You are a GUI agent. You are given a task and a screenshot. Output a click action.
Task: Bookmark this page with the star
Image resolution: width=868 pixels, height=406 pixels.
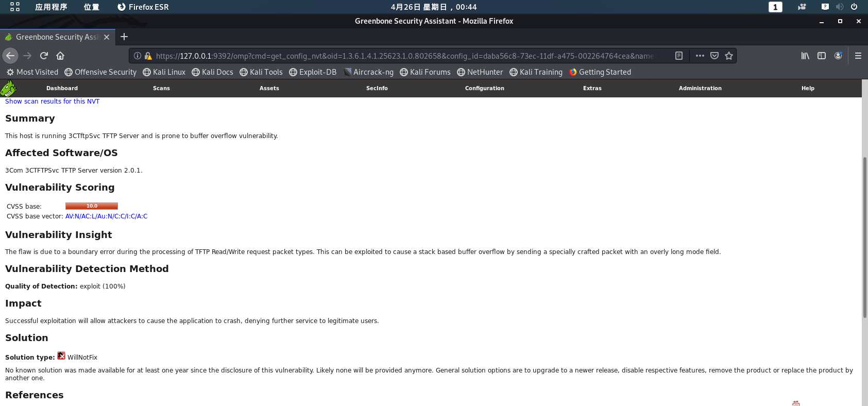(729, 56)
